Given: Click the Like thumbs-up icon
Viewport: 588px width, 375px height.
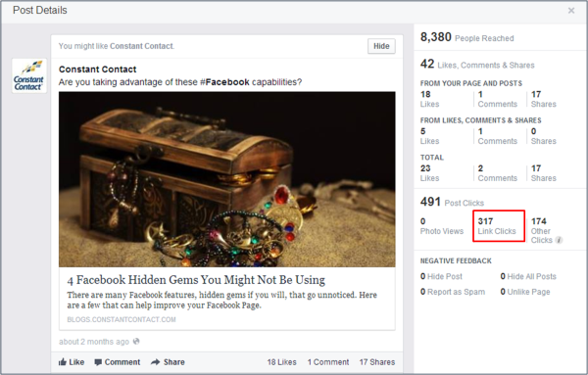Looking at the screenshot, I should 63,362.
